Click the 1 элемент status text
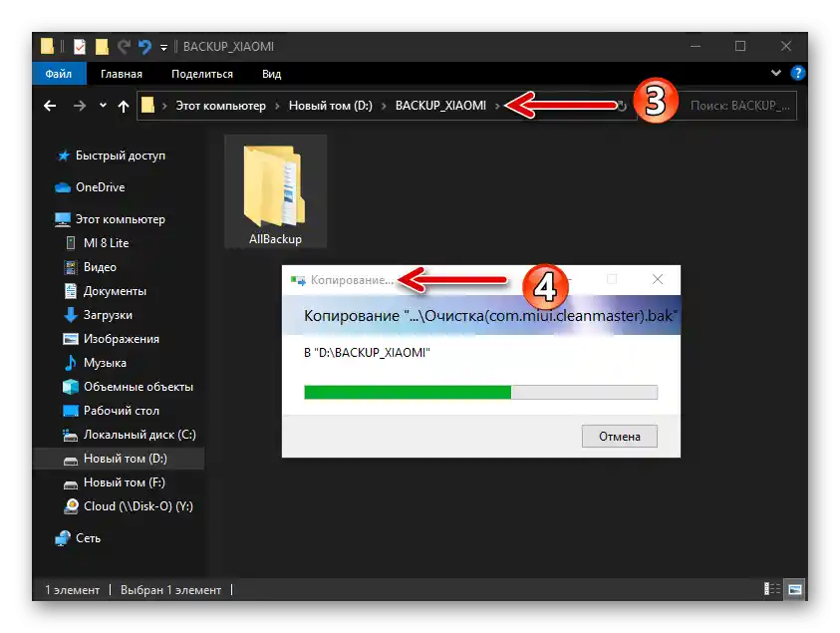This screenshot has height=633, width=840. pos(73,590)
